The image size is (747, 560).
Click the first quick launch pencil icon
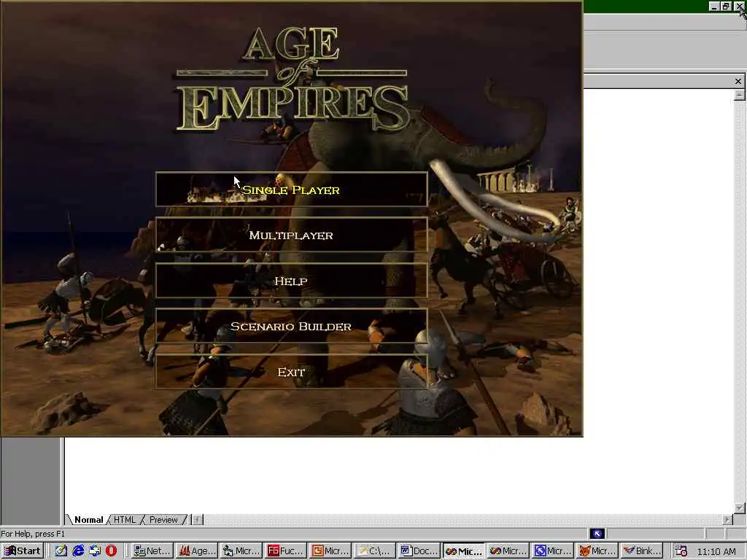[61, 551]
